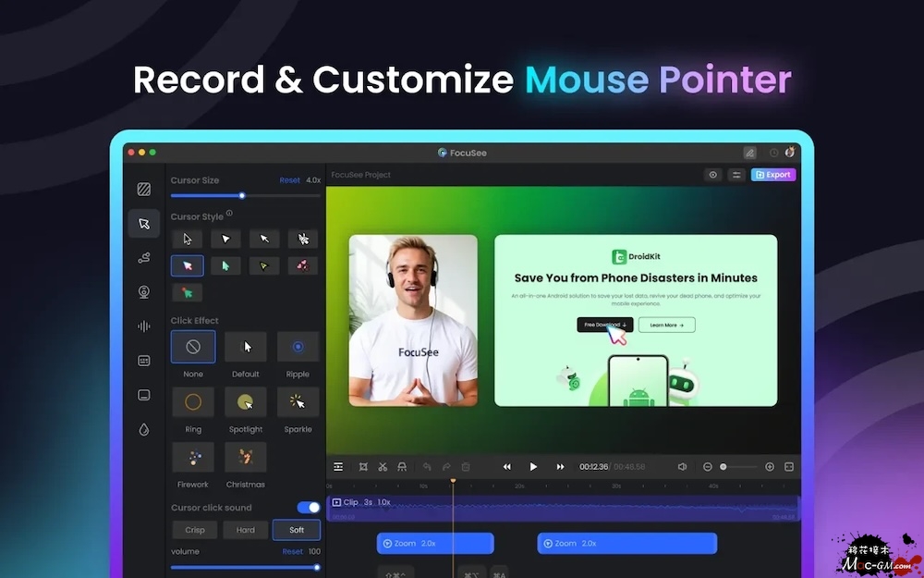This screenshot has width=924, height=578.
Task: Select the Ripple click effect
Action: (298, 347)
